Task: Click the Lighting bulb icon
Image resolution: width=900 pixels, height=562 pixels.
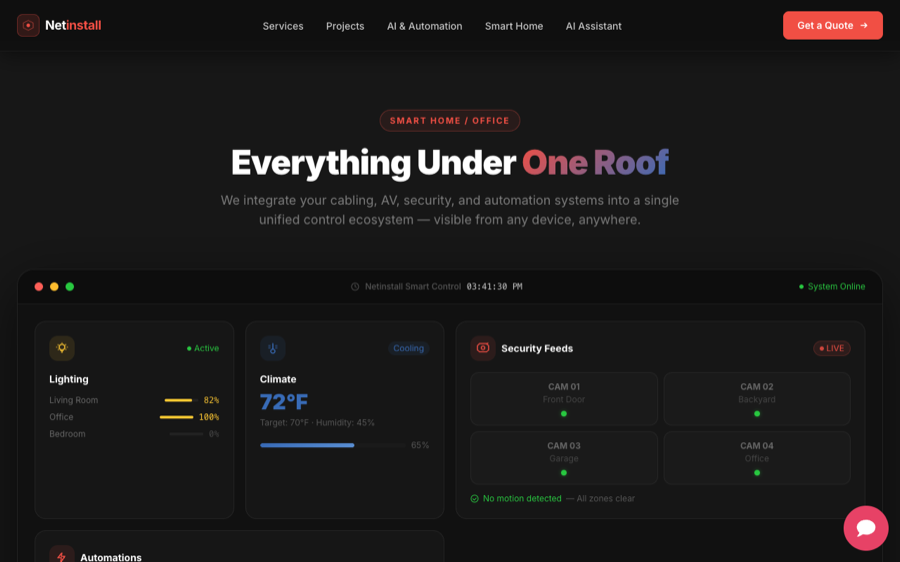Action: 62,348
